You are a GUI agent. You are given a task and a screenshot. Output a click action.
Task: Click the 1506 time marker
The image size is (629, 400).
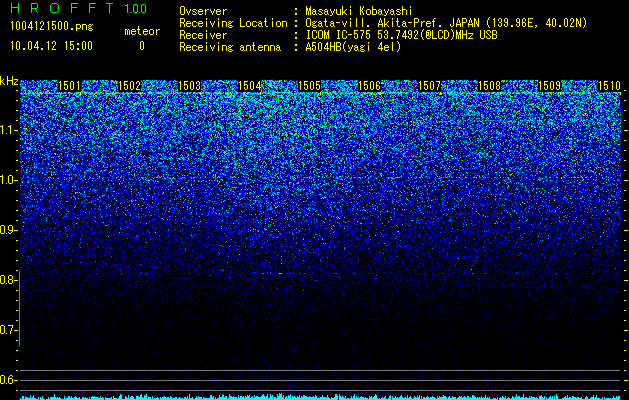(x=369, y=86)
